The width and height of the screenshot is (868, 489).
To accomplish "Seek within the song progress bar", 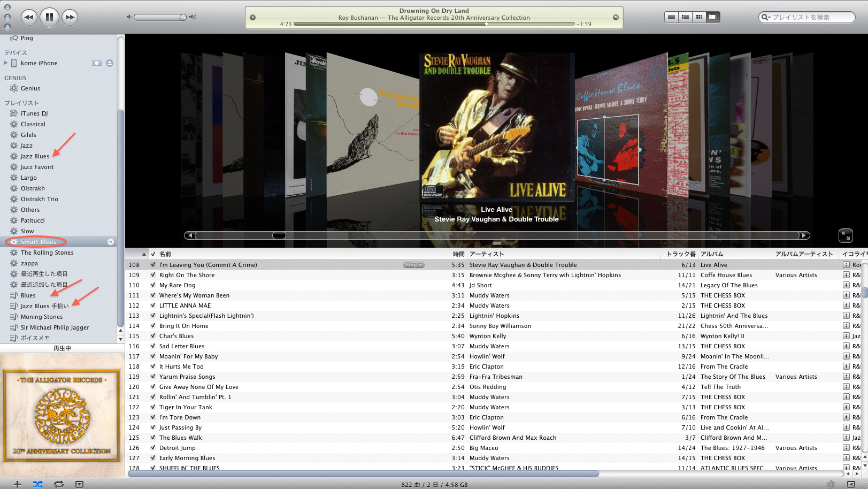I will pos(434,24).
